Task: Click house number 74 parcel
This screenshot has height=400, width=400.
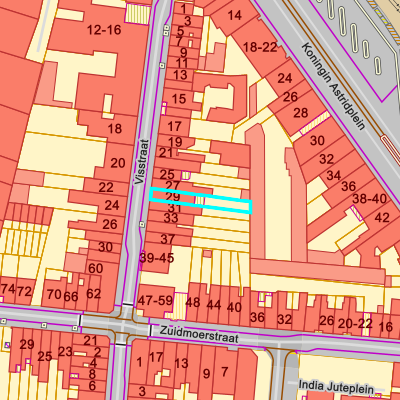Action: pyautogui.click(x=8, y=289)
